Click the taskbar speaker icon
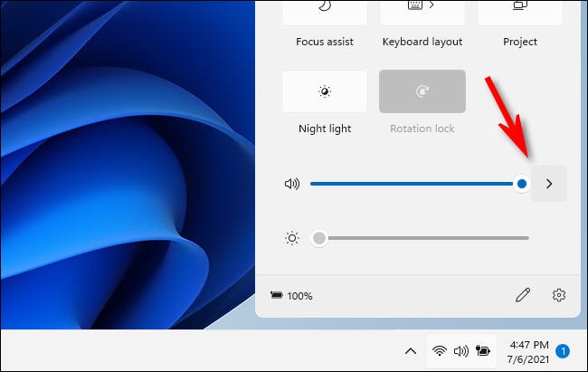The image size is (588, 372). coord(460,351)
